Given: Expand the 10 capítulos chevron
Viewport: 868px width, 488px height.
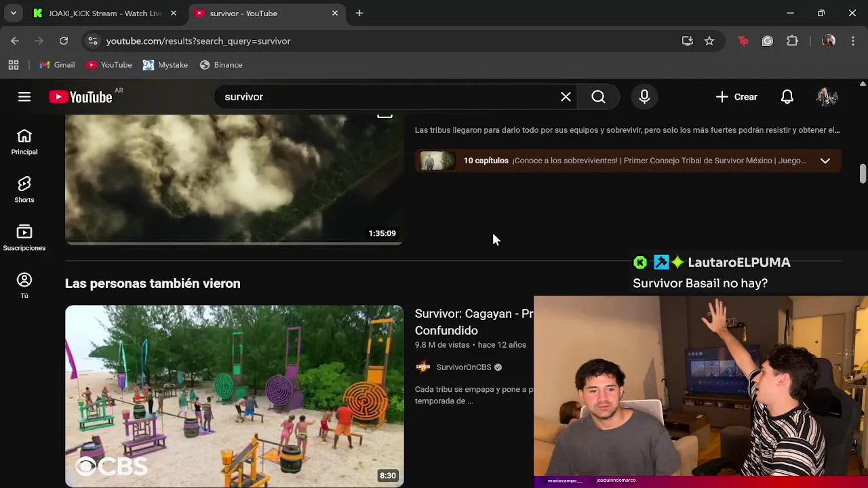Looking at the screenshot, I should pyautogui.click(x=825, y=161).
